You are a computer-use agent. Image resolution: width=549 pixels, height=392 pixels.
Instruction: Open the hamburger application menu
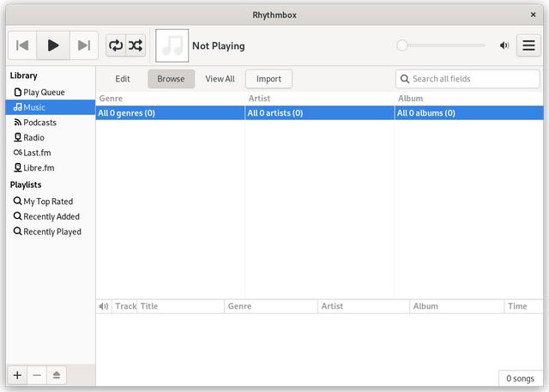[x=528, y=45]
